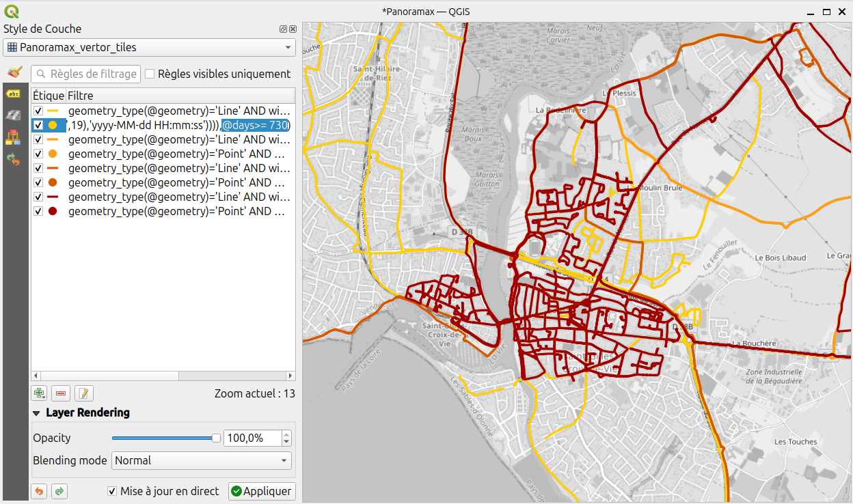853x504 pixels.
Task: Click the dark red line rule symbol
Action: tap(53, 197)
